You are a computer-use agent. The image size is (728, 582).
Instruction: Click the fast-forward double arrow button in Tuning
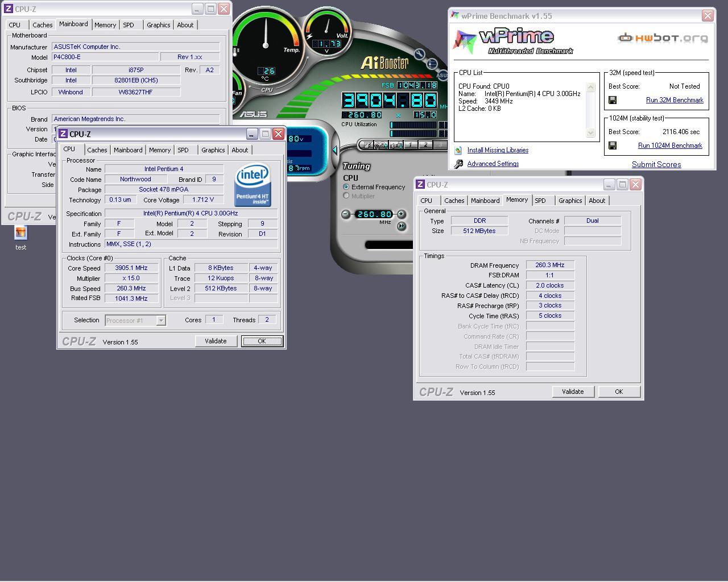click(402, 226)
